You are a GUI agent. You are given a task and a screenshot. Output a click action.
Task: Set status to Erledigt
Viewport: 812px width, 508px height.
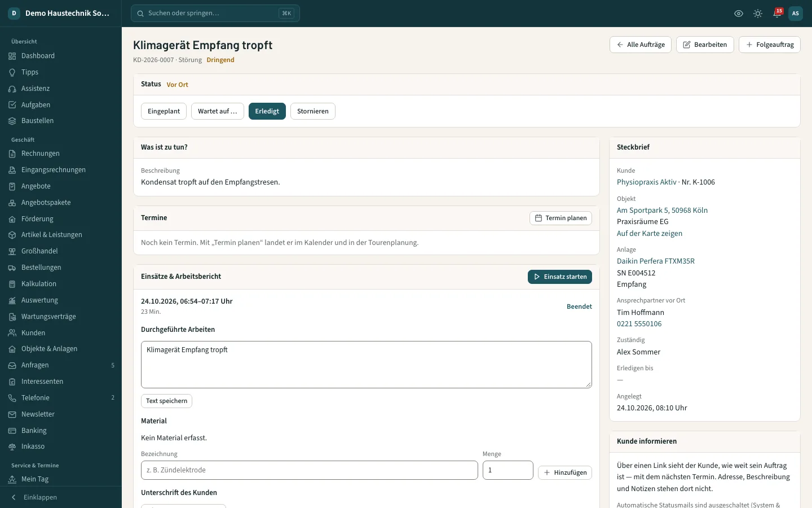(267, 111)
